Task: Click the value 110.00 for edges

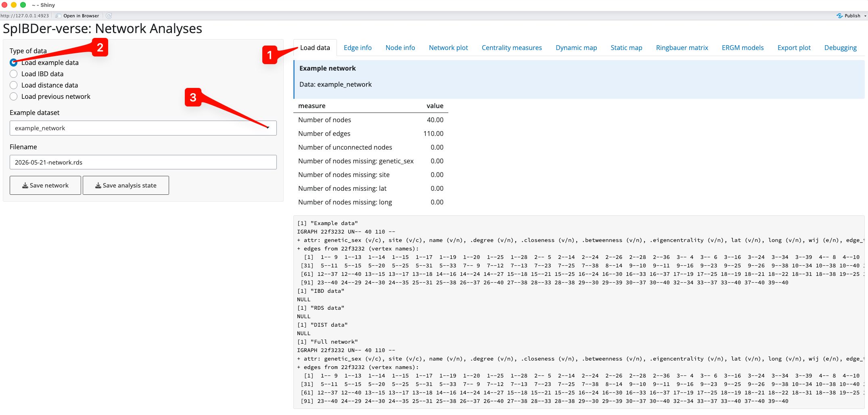Action: (x=433, y=133)
